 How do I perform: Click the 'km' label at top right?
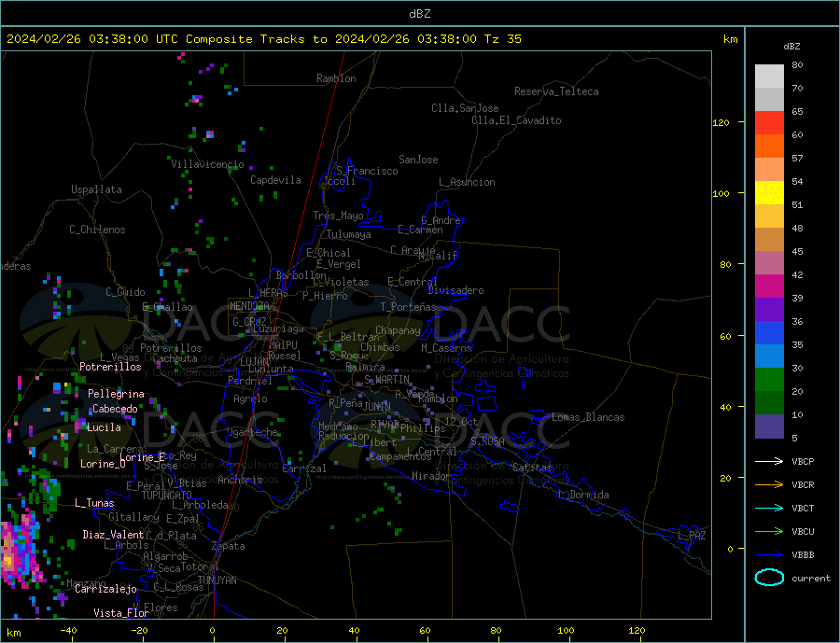730,39
